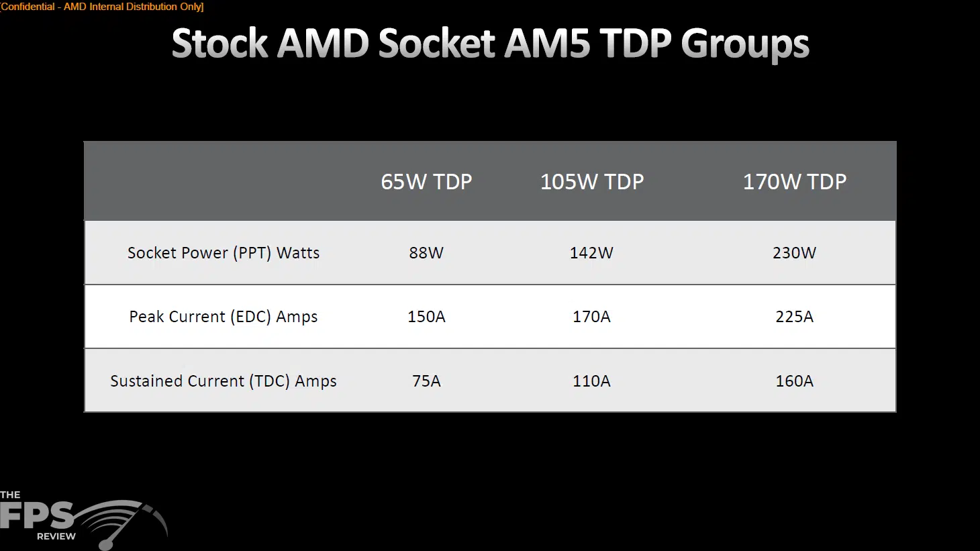This screenshot has width=980, height=551.
Task: Select the 170W TDP column header
Action: (x=794, y=182)
